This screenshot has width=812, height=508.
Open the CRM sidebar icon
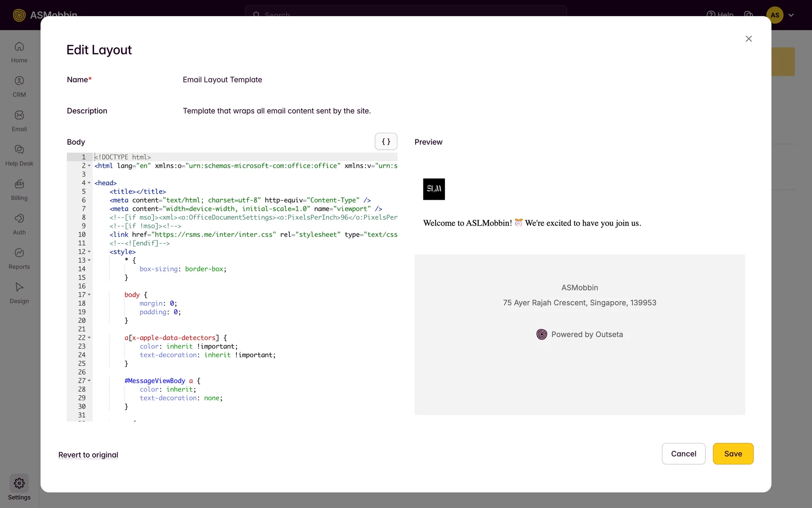click(19, 81)
